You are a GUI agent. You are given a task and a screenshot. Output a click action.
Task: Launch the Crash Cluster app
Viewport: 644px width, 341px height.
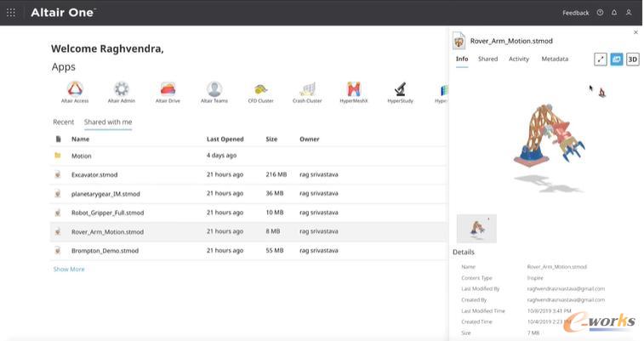click(307, 92)
